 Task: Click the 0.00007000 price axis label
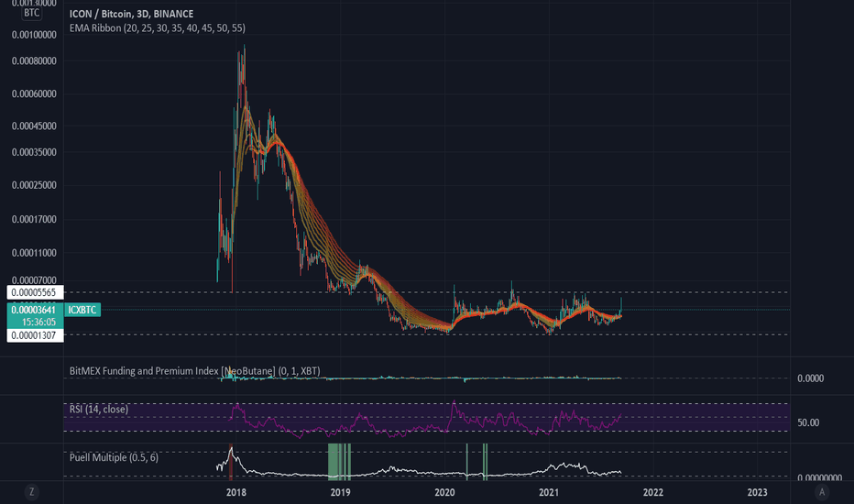coord(34,280)
